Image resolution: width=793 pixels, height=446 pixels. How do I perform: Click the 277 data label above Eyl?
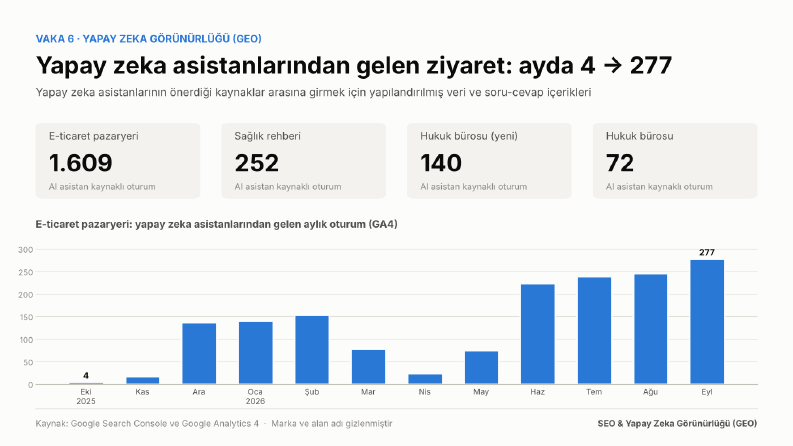tap(707, 252)
